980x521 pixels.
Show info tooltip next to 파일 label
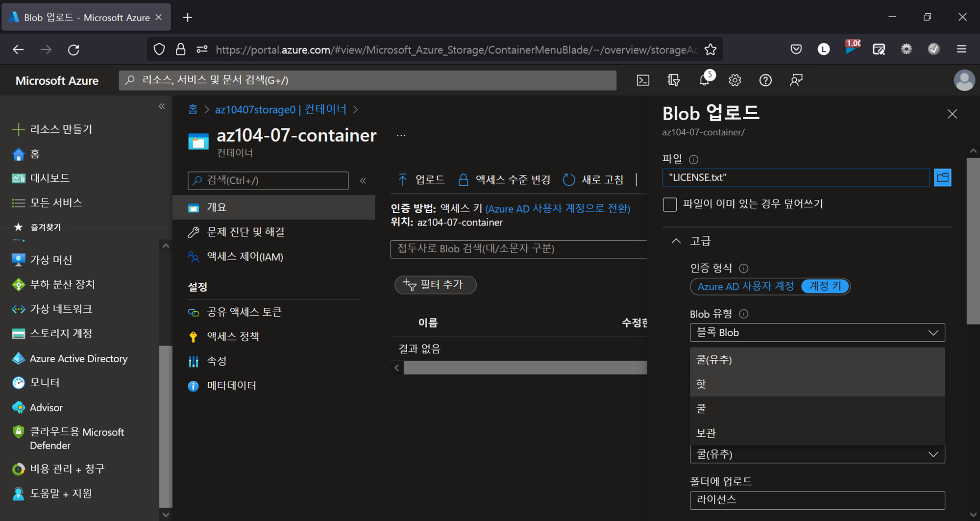(x=693, y=159)
